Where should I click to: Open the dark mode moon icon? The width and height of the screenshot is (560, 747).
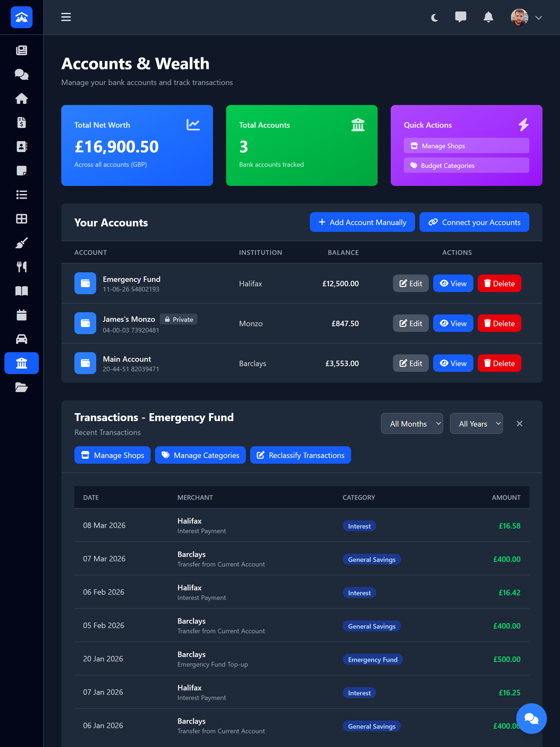point(434,17)
